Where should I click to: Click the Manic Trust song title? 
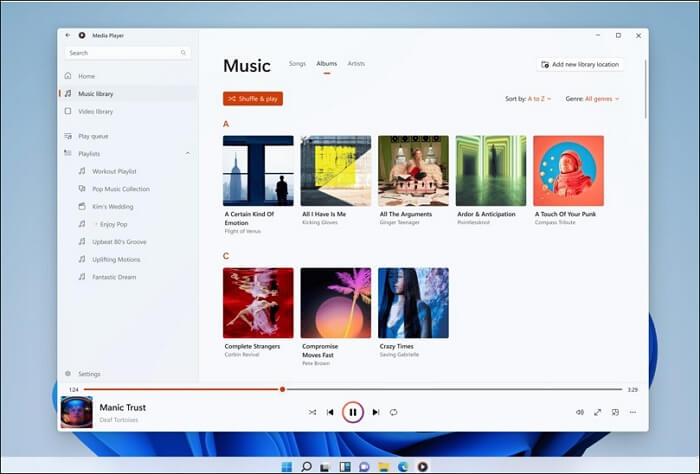(x=123, y=407)
